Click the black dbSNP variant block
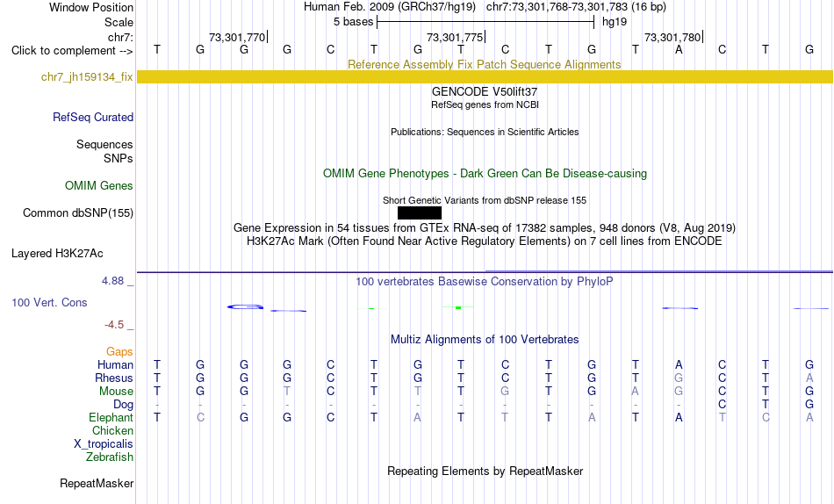This screenshot has height=504, width=834. tap(419, 212)
